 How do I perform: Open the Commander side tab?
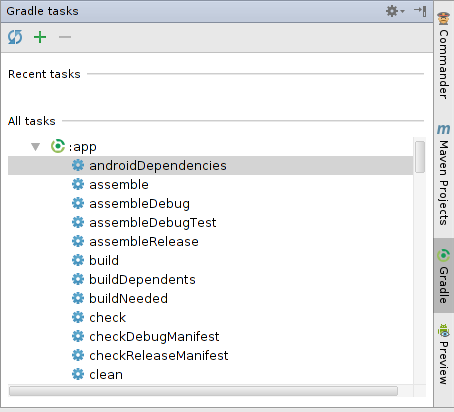pos(444,55)
